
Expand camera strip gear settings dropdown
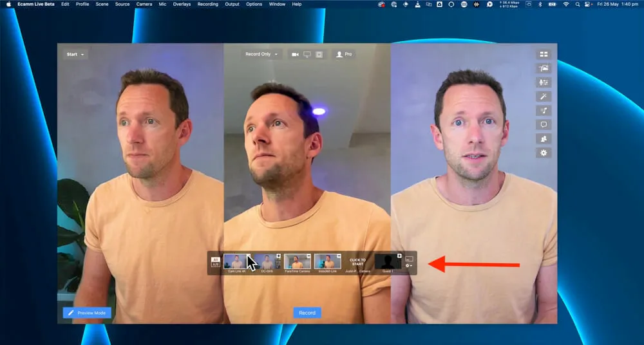pyautogui.click(x=409, y=266)
